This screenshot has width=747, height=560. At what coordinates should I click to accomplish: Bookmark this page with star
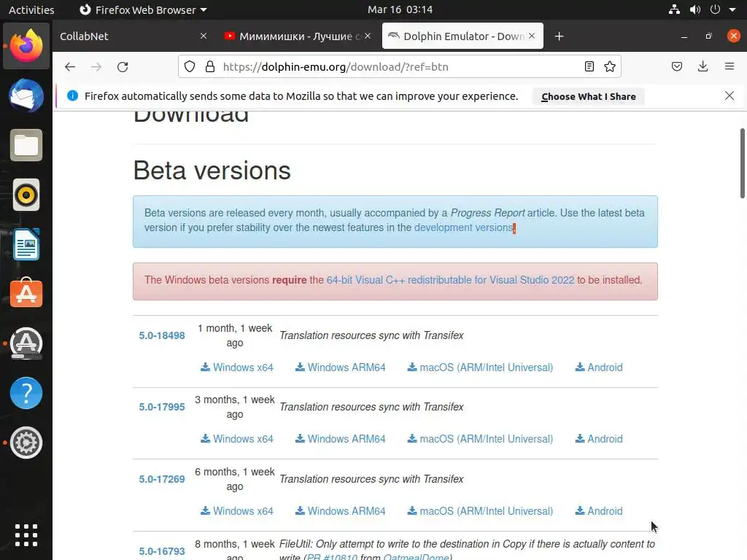click(x=610, y=66)
